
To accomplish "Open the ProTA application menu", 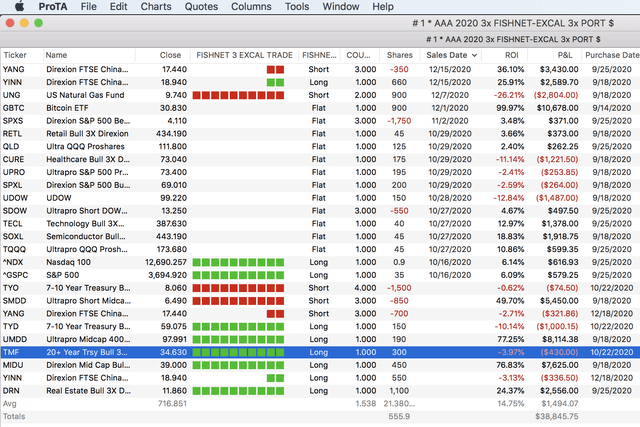I will click(x=53, y=7).
